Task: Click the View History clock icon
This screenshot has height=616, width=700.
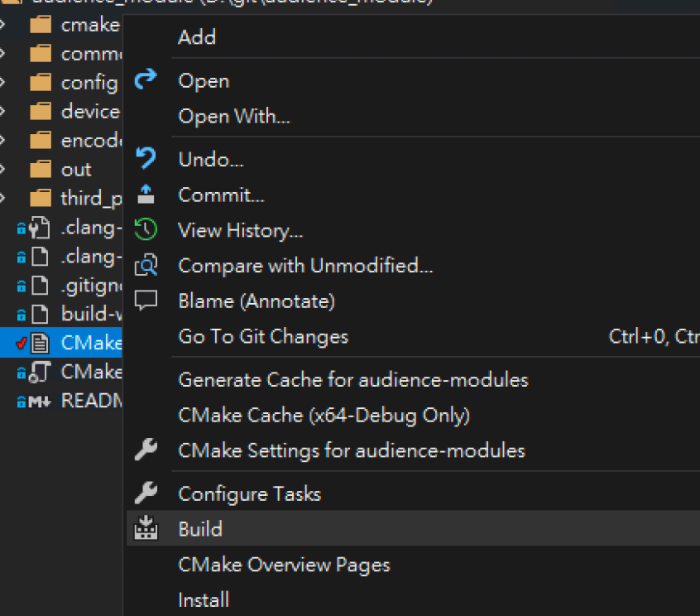Action: pos(146,230)
